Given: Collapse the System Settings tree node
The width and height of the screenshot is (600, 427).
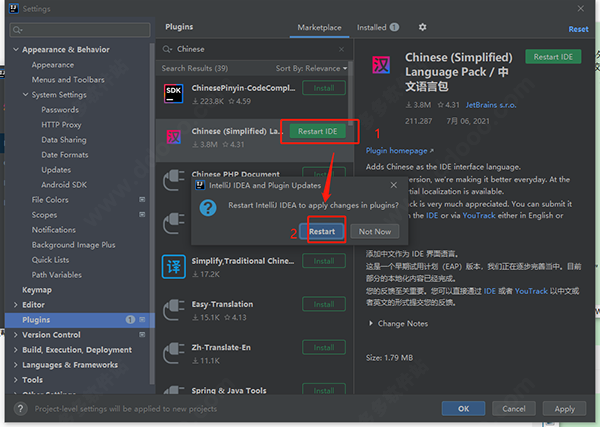Looking at the screenshot, I should (x=25, y=95).
